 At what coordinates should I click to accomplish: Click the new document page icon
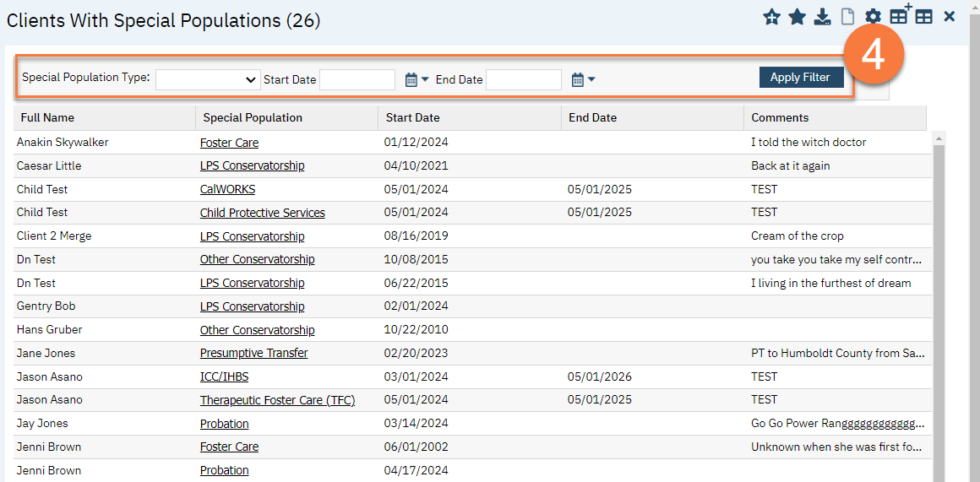click(x=847, y=17)
